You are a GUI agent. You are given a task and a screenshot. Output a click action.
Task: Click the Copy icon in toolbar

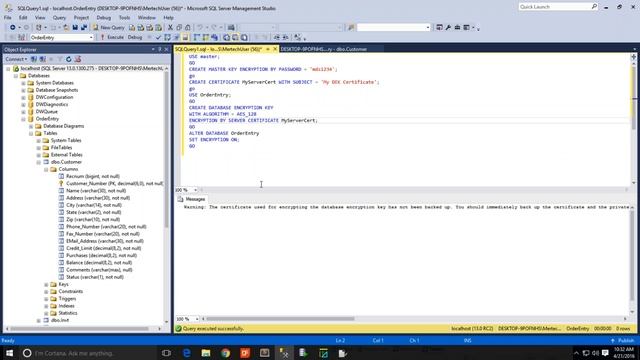click(179, 27)
